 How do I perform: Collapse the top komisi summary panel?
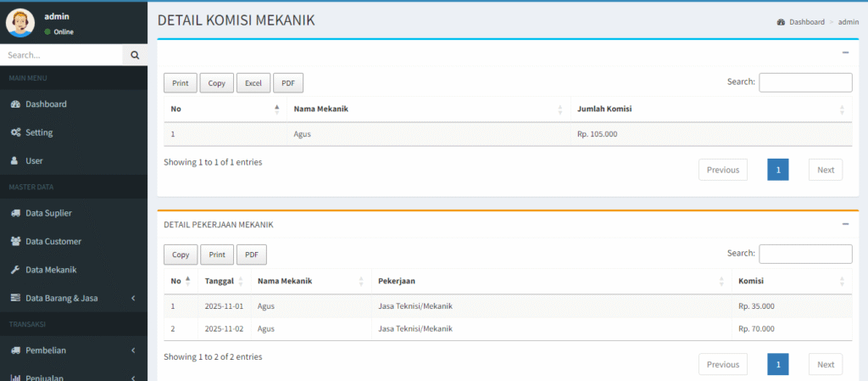point(844,53)
